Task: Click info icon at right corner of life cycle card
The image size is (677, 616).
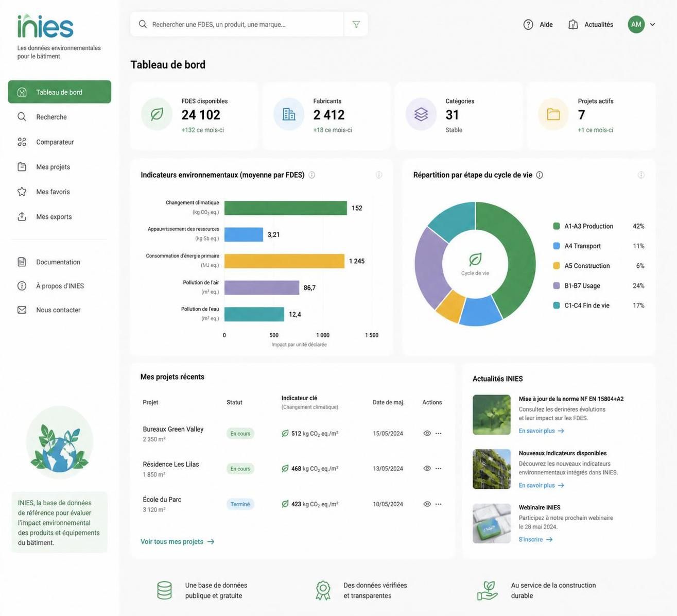Action: 641,175
